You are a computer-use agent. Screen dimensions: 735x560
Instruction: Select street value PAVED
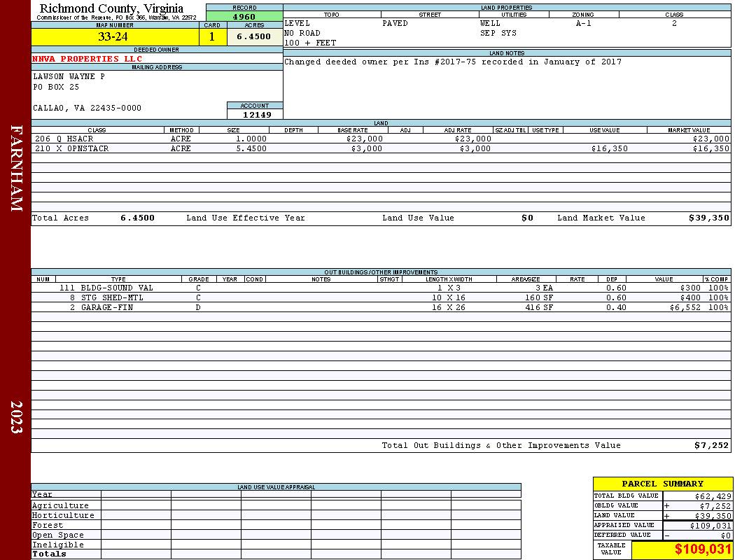pos(395,23)
